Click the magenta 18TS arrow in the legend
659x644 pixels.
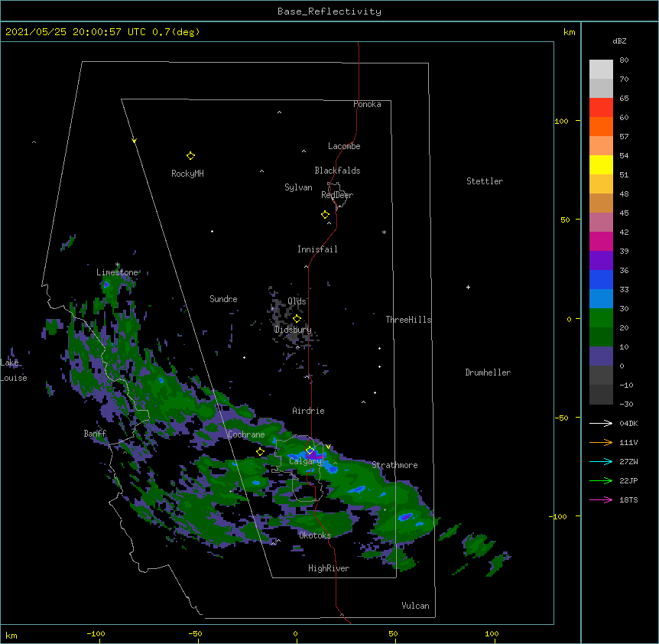point(601,499)
